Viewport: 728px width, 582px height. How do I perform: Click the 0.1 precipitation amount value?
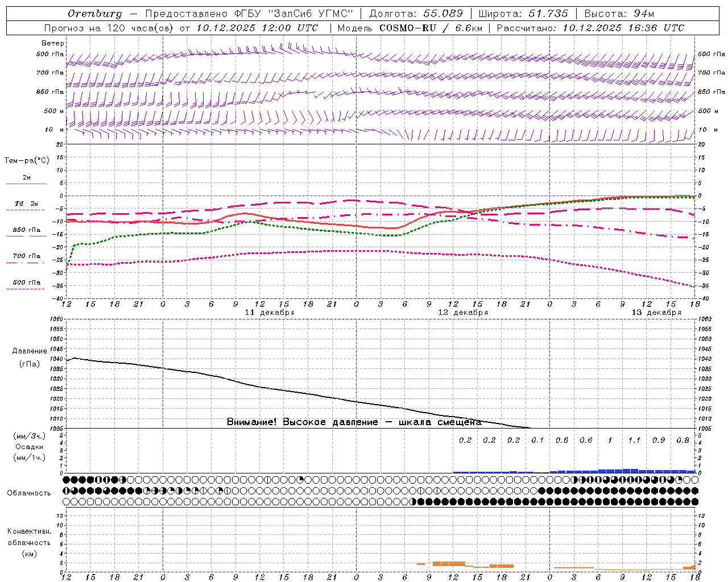click(537, 440)
